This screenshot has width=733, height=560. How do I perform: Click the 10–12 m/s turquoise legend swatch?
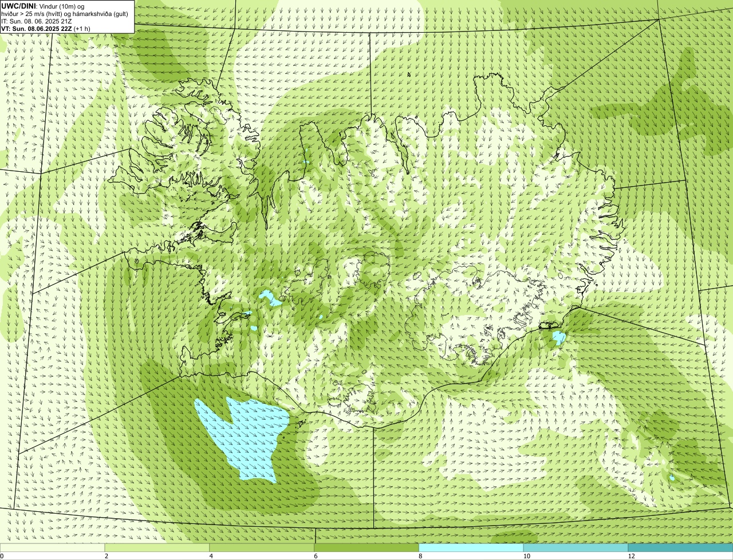click(576, 547)
